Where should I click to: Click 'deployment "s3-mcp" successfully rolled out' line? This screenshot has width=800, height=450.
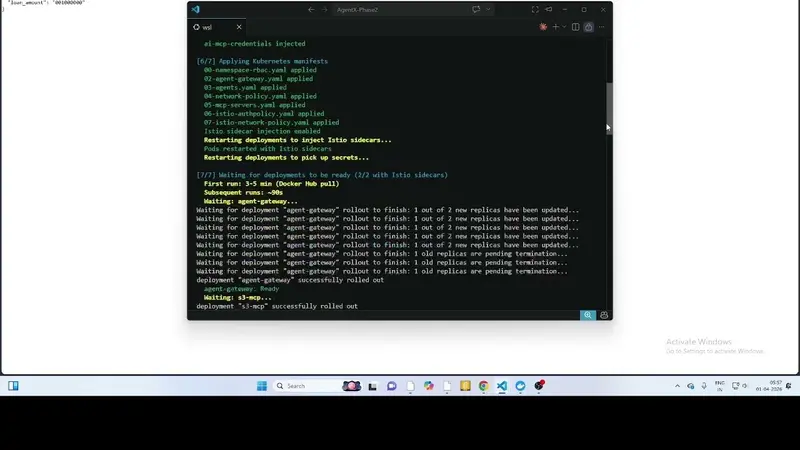tap(277, 306)
